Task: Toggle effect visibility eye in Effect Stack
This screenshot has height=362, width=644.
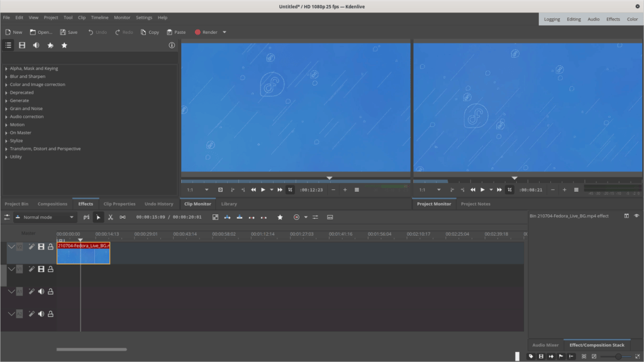Action: [x=636, y=216]
